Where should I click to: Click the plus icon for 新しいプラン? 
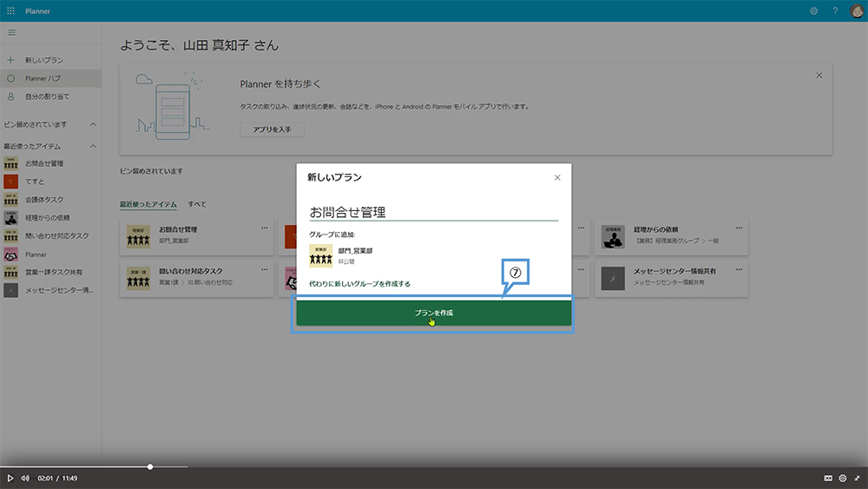tap(10, 60)
